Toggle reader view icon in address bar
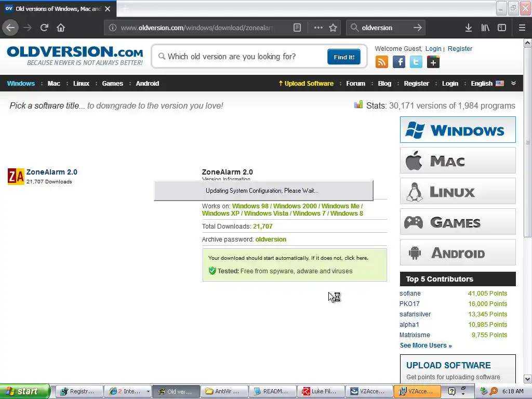The width and height of the screenshot is (532, 399). 297,28
